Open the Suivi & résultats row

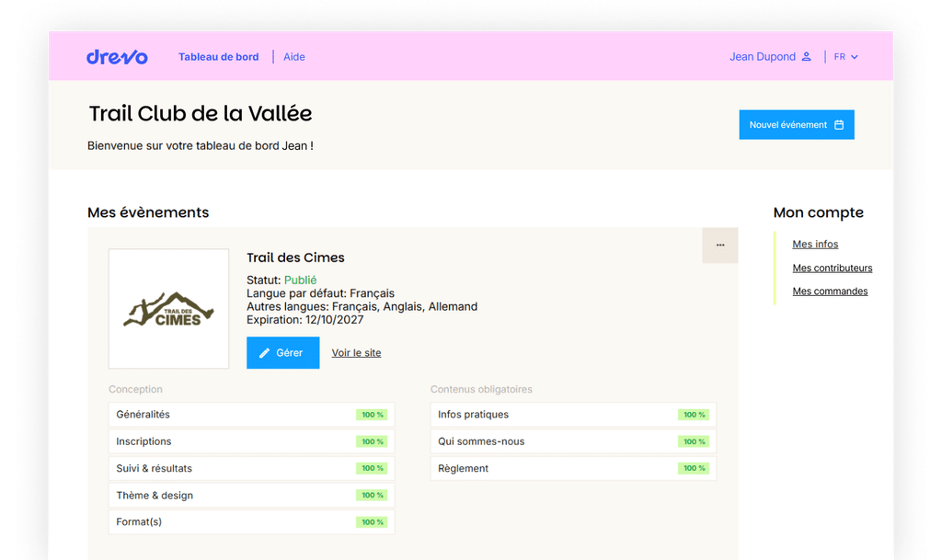point(252,468)
